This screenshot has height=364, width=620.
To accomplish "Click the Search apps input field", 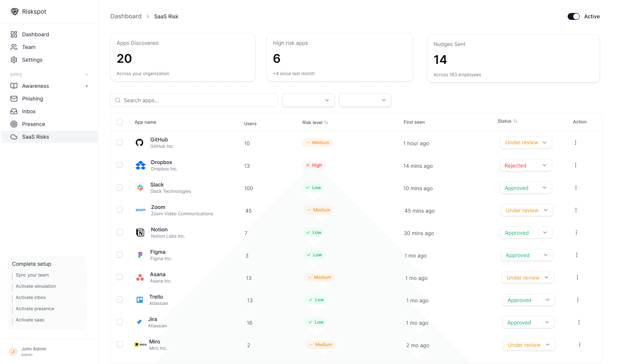I will pyautogui.click(x=194, y=100).
